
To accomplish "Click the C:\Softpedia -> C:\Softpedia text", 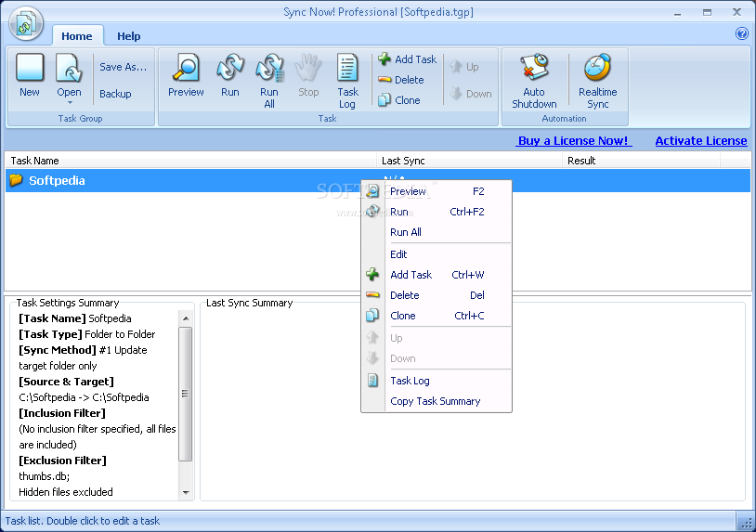I will coord(84,397).
